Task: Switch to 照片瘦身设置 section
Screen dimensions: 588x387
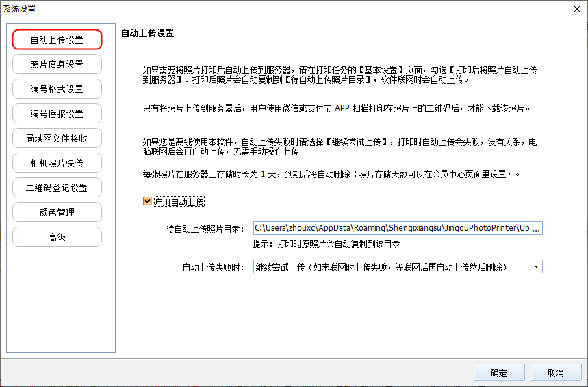Action: point(57,64)
